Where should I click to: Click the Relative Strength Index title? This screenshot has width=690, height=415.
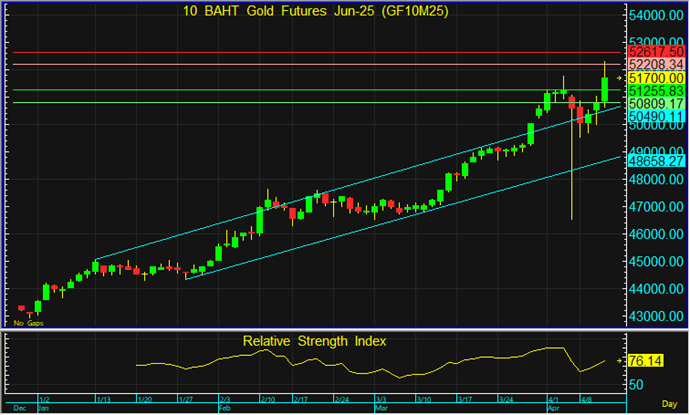click(314, 341)
